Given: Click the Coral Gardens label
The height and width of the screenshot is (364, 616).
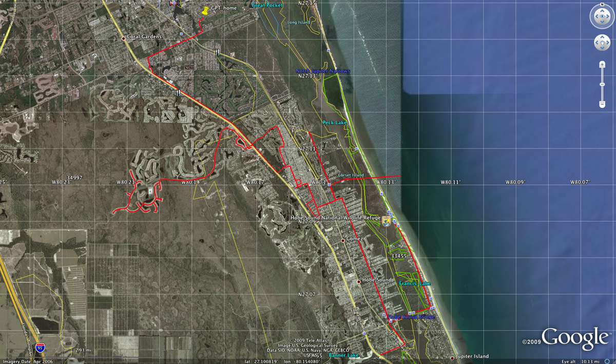Looking at the screenshot, I should tap(144, 37).
